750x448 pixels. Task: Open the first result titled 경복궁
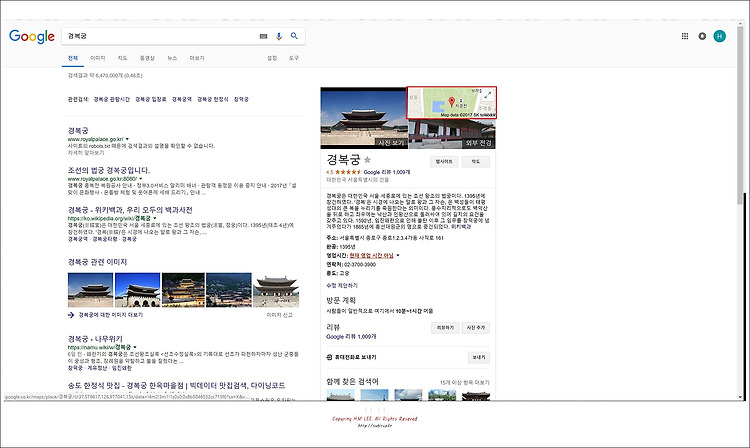pyautogui.click(x=78, y=130)
